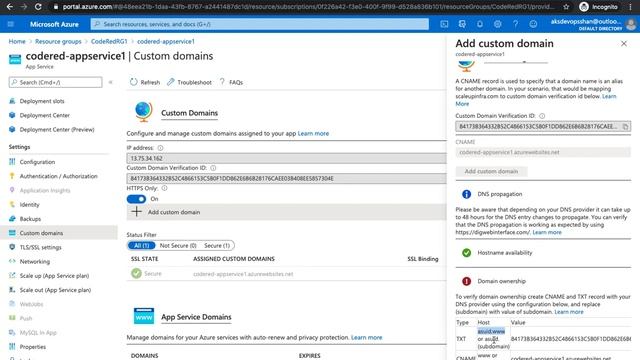Image resolution: width=640 pixels, height=360 pixels.
Task: Click the browser back arrow
Action: (x=9, y=7)
